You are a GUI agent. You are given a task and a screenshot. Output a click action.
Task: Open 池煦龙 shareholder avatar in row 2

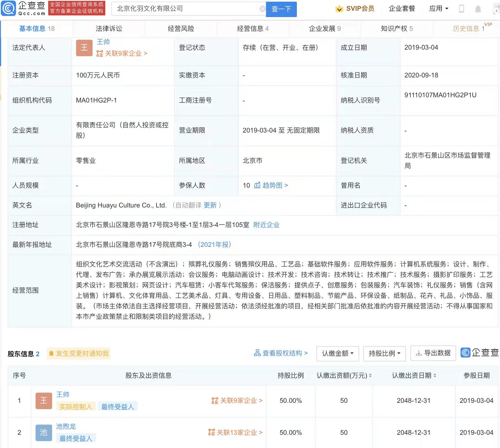(x=44, y=433)
